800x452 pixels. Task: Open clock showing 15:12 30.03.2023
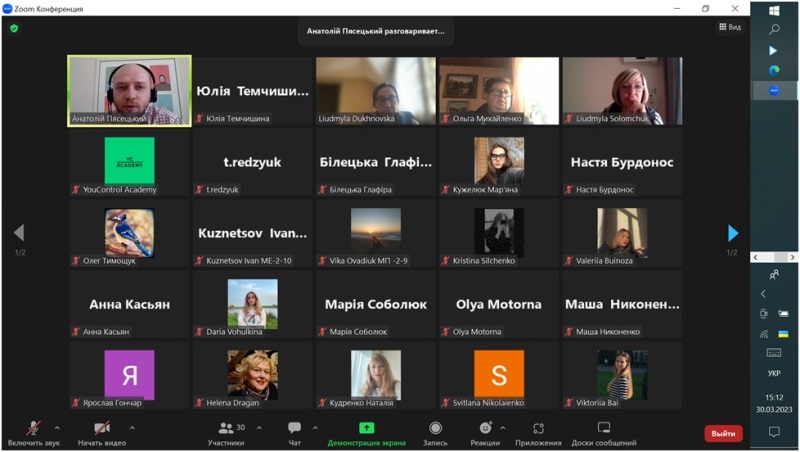[x=774, y=403]
